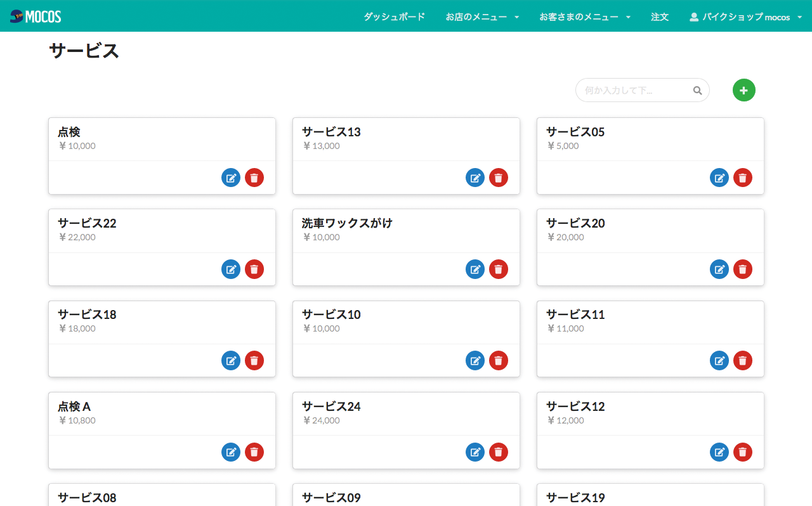Delete the 点検 service
Viewport: 812px width, 506px height.
254,178
